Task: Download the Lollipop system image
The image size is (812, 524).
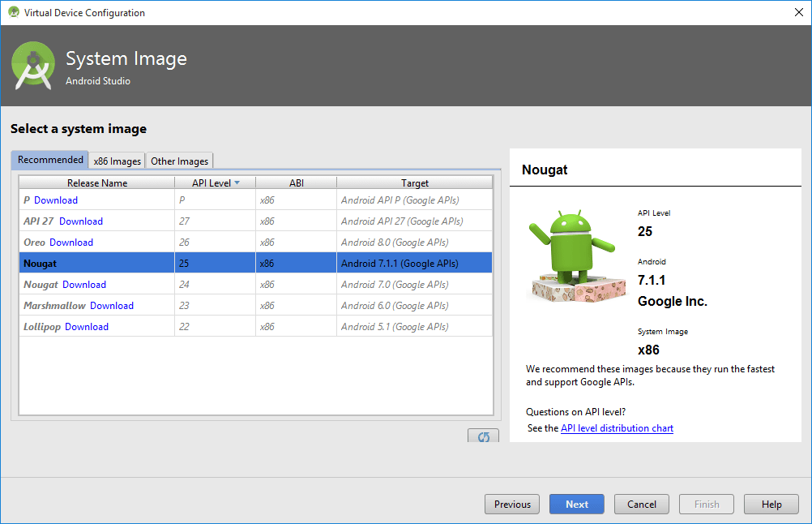Action: coord(87,327)
